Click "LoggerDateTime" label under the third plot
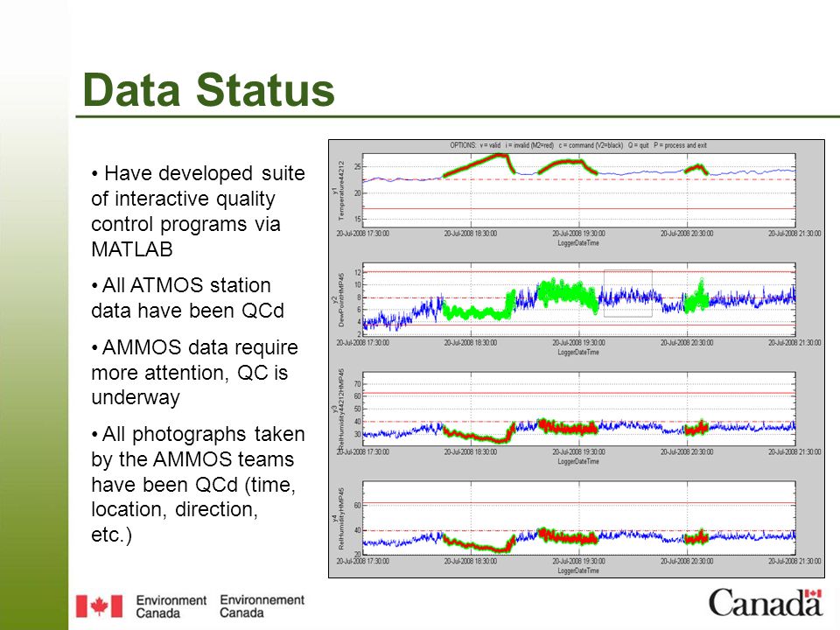 578,462
